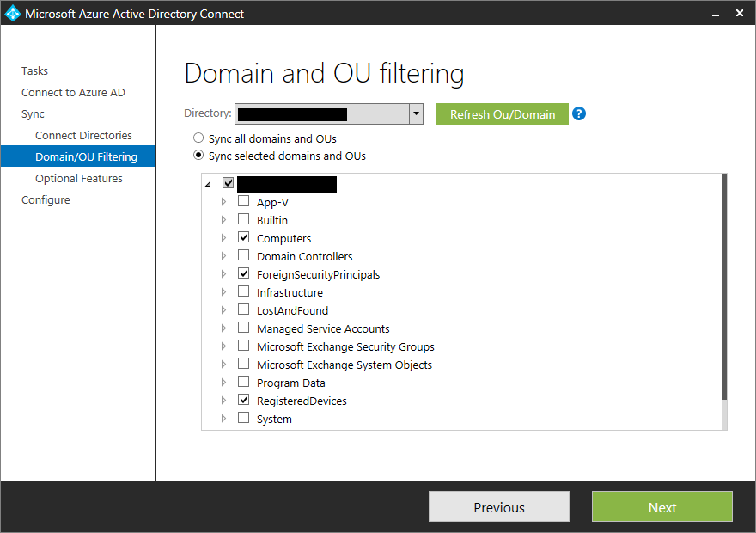Check the Builtin container checkbox

(x=243, y=219)
